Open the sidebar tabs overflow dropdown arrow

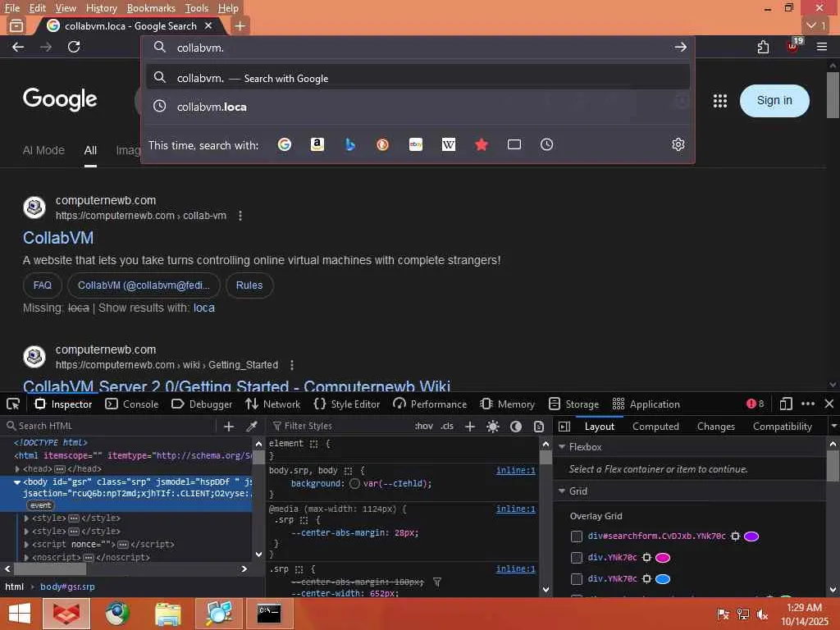pos(833,427)
